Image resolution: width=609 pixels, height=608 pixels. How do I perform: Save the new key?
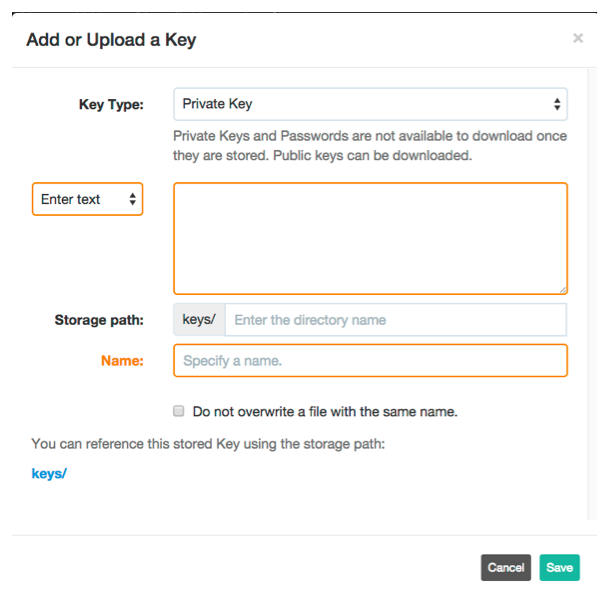(x=559, y=567)
